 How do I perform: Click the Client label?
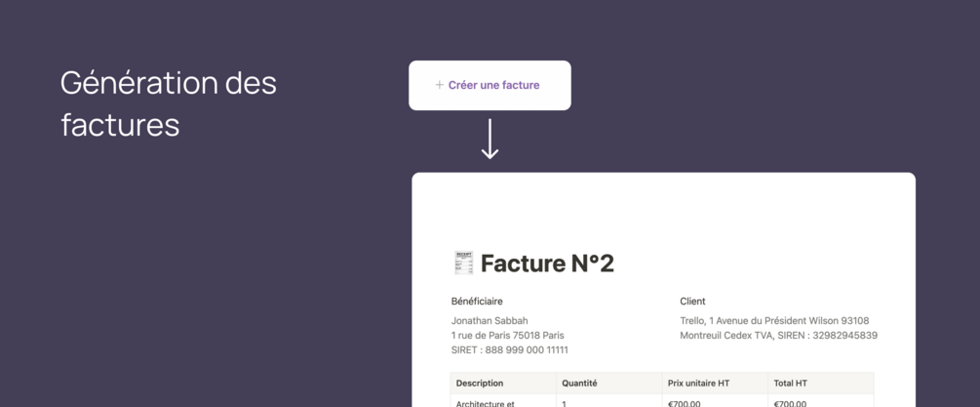click(x=692, y=302)
